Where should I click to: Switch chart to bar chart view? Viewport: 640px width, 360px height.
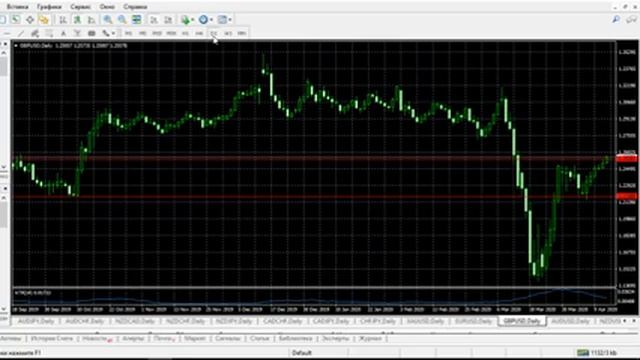(63, 20)
